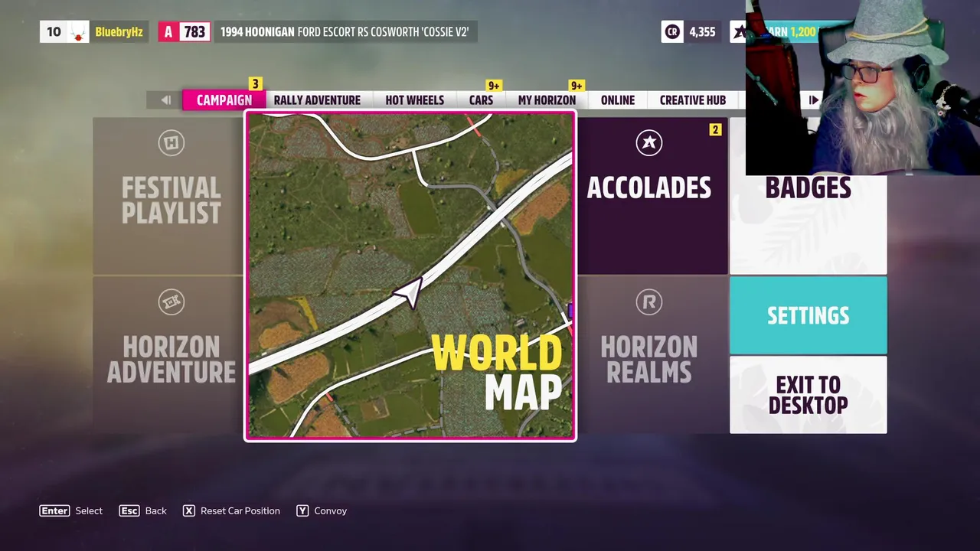Click the CR credits icon
This screenshot has width=980, height=551.
pos(672,31)
